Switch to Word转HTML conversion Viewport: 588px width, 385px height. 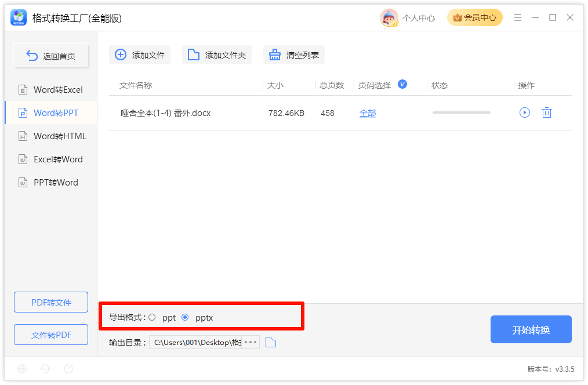click(x=51, y=136)
